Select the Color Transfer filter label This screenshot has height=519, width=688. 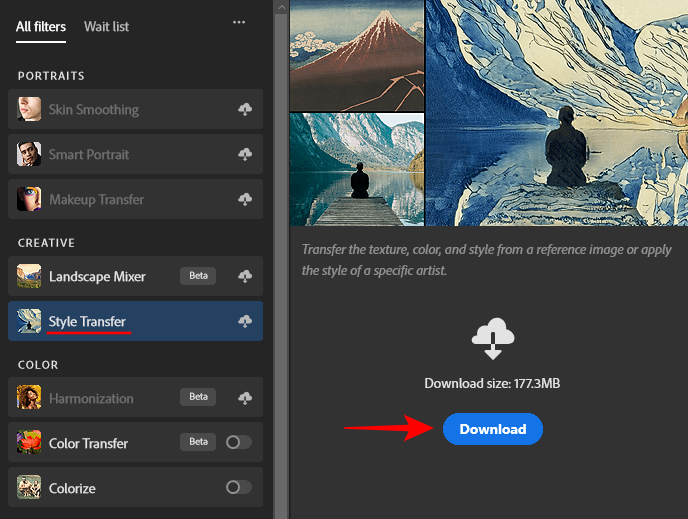88,444
